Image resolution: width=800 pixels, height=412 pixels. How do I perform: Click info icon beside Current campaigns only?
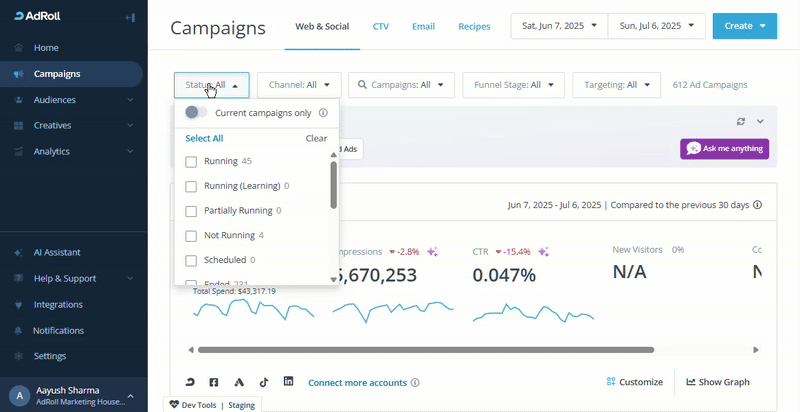[323, 113]
